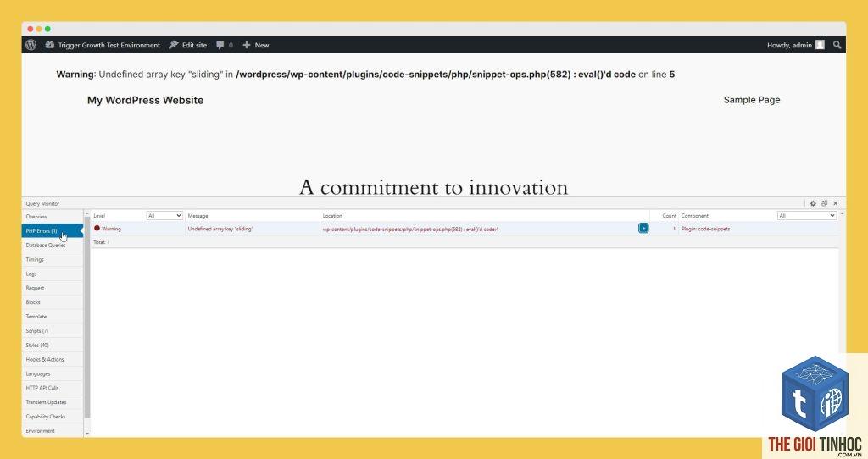Click the snippet-ops.php location link
The width and height of the screenshot is (868, 459).
(410, 229)
